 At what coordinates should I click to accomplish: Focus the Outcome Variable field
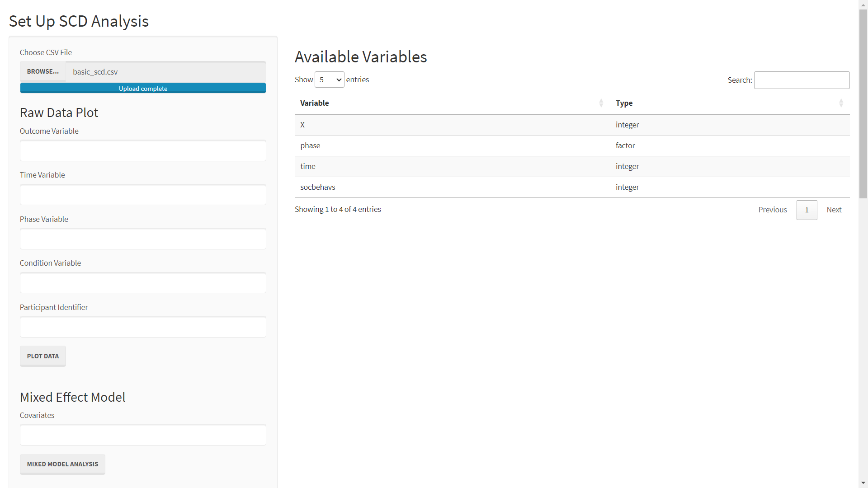coord(143,150)
